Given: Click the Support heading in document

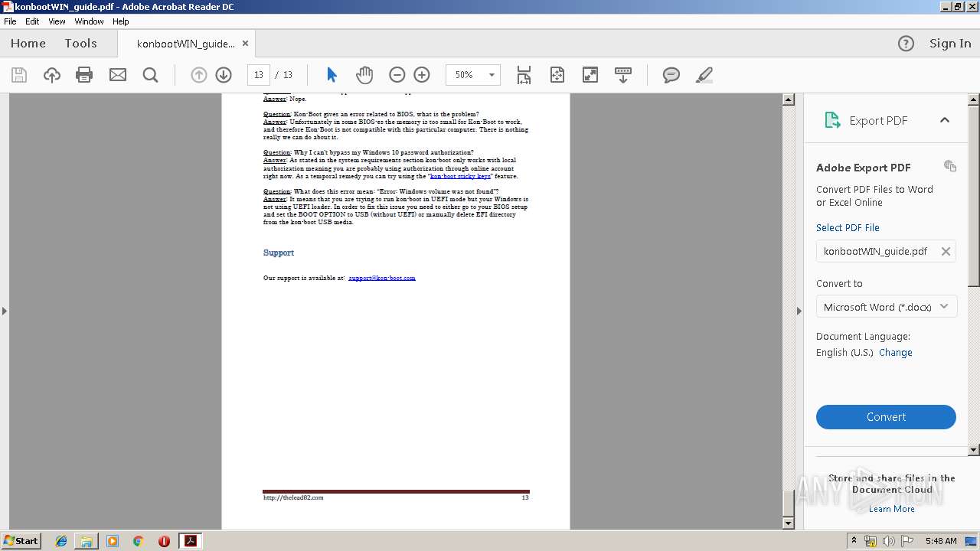Looking at the screenshot, I should point(279,253).
